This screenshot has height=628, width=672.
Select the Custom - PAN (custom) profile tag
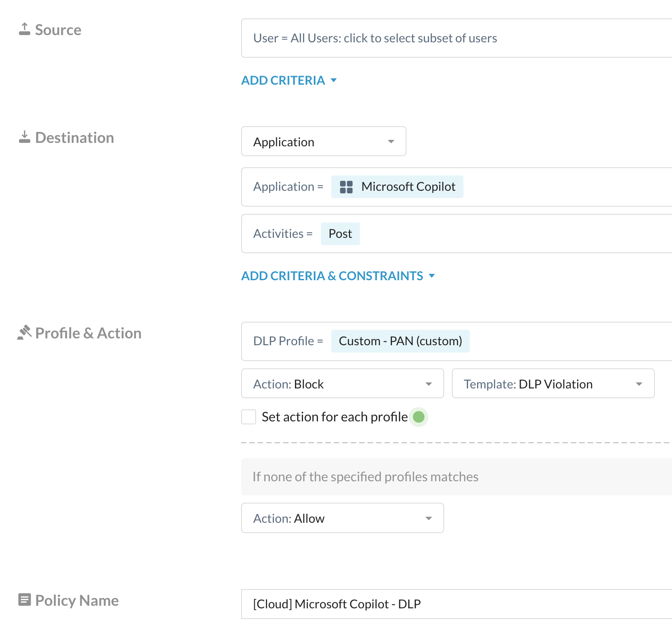pos(401,341)
